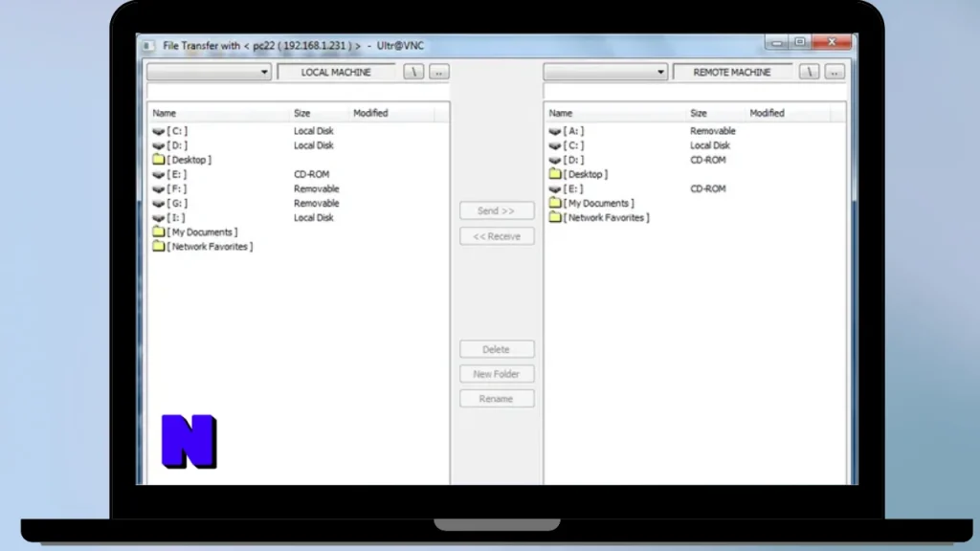Select remote '[ Desktop ]' row text

click(586, 174)
